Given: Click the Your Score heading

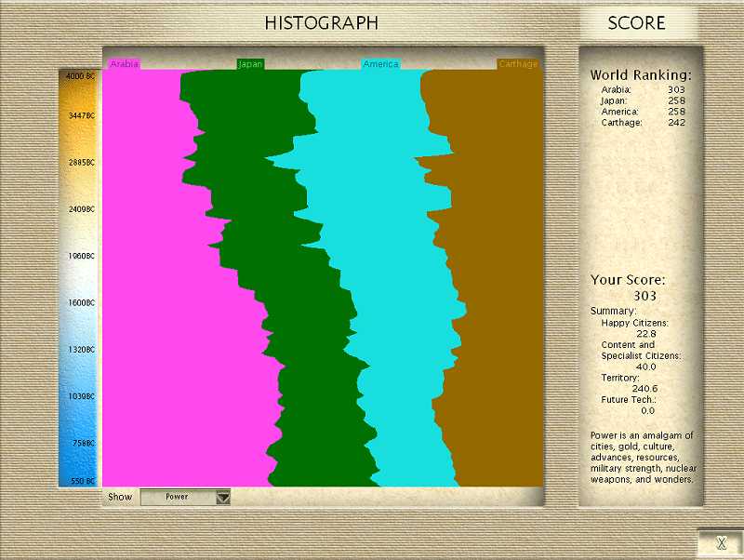Looking at the screenshot, I should click(x=628, y=280).
